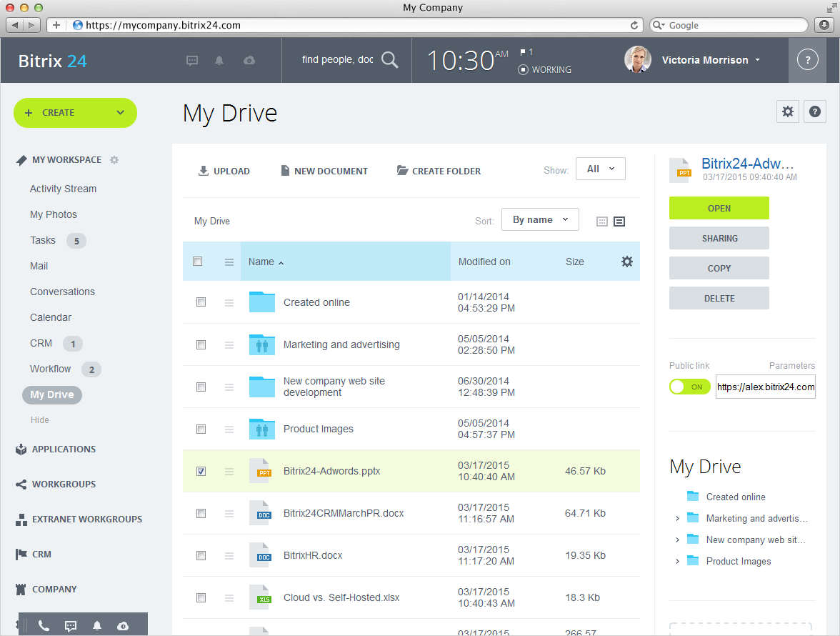The image size is (840, 636).
Task: Expand New company web sit… tree folder
Action: click(x=678, y=540)
